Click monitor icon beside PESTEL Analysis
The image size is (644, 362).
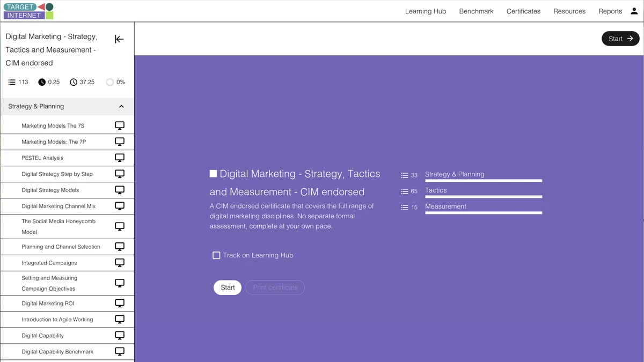[120, 158]
